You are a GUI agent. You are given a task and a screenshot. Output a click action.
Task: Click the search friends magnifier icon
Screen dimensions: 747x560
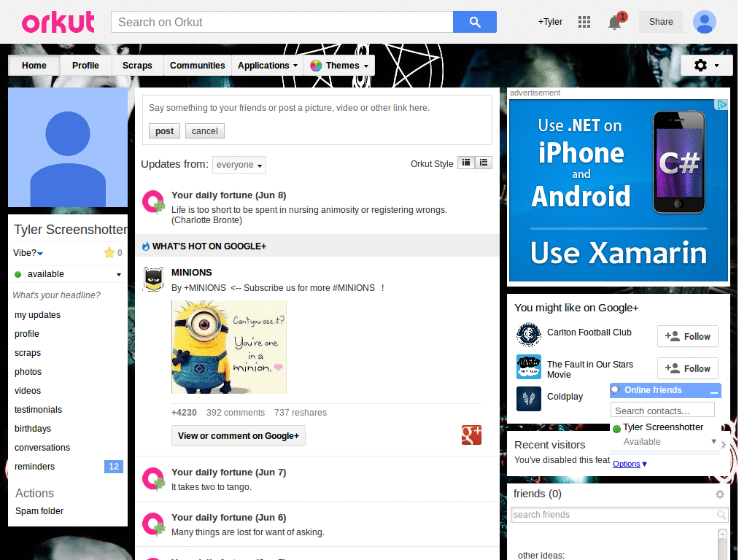click(x=721, y=515)
